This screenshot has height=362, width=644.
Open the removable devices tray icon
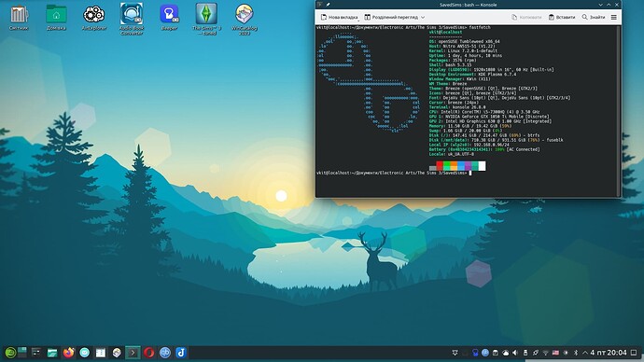coord(525,353)
